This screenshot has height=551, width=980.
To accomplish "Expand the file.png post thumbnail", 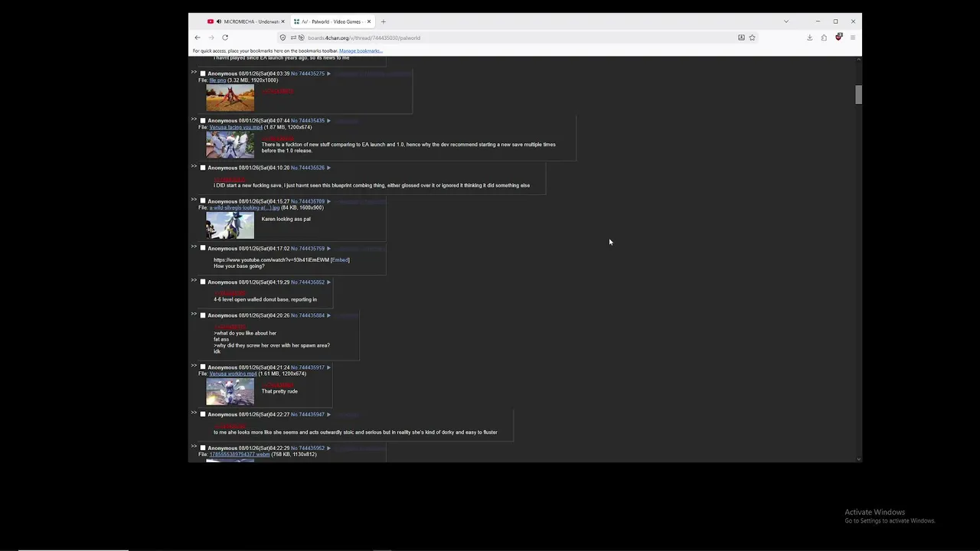I will point(230,98).
